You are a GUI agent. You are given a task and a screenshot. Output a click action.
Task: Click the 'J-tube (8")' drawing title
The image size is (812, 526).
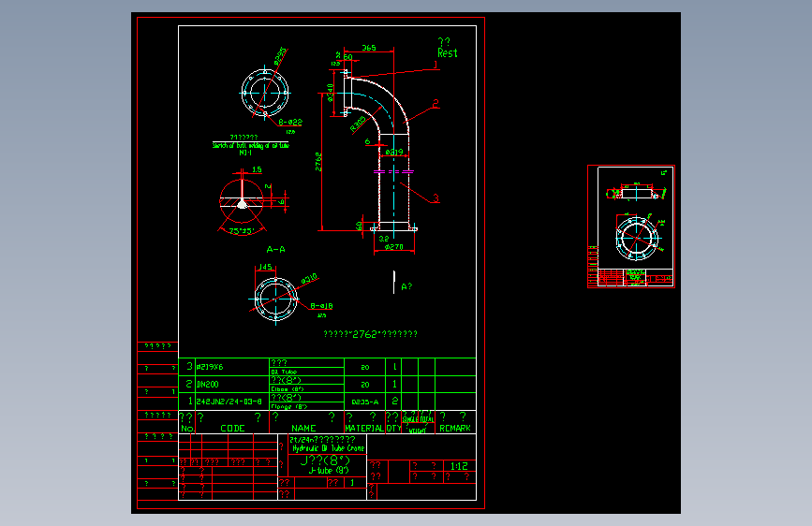[x=329, y=471]
